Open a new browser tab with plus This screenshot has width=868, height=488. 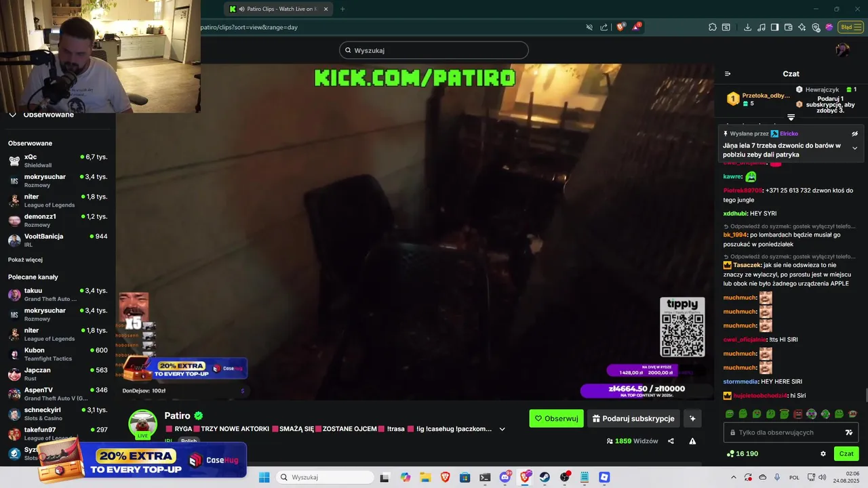(342, 9)
